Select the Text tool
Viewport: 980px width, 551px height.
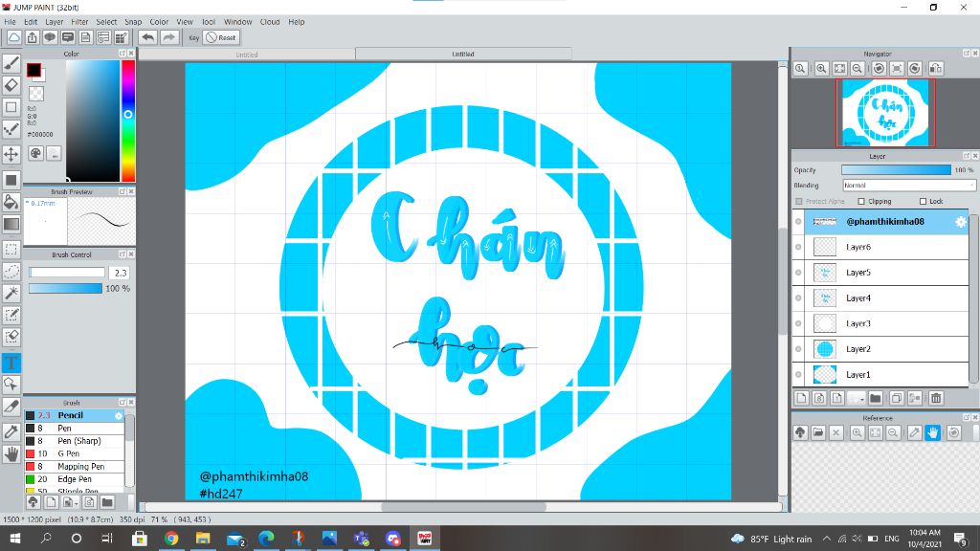click(11, 363)
